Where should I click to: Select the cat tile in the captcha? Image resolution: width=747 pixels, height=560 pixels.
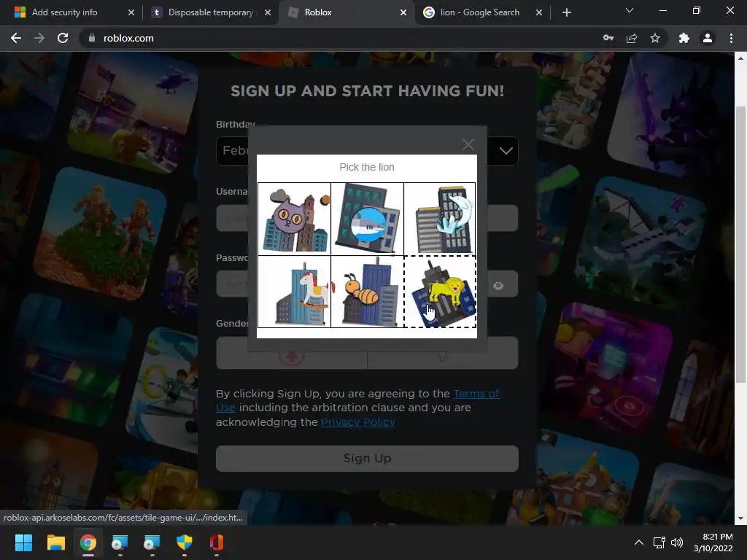(295, 219)
